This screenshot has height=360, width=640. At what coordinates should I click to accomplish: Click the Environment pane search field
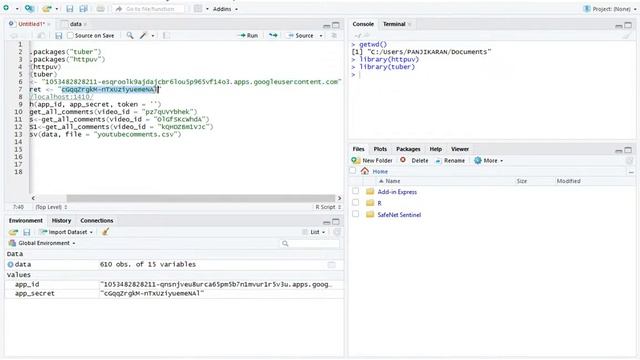click(x=310, y=244)
